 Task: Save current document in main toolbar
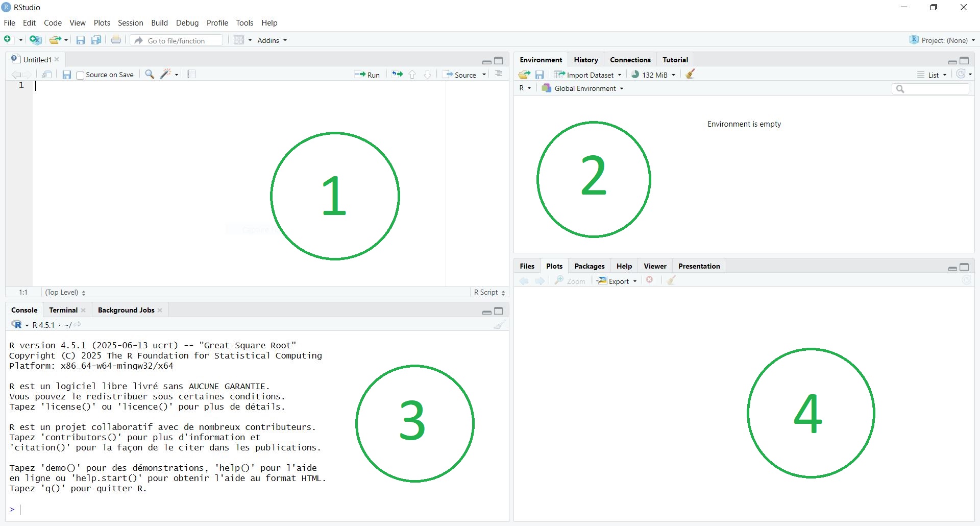(x=80, y=40)
